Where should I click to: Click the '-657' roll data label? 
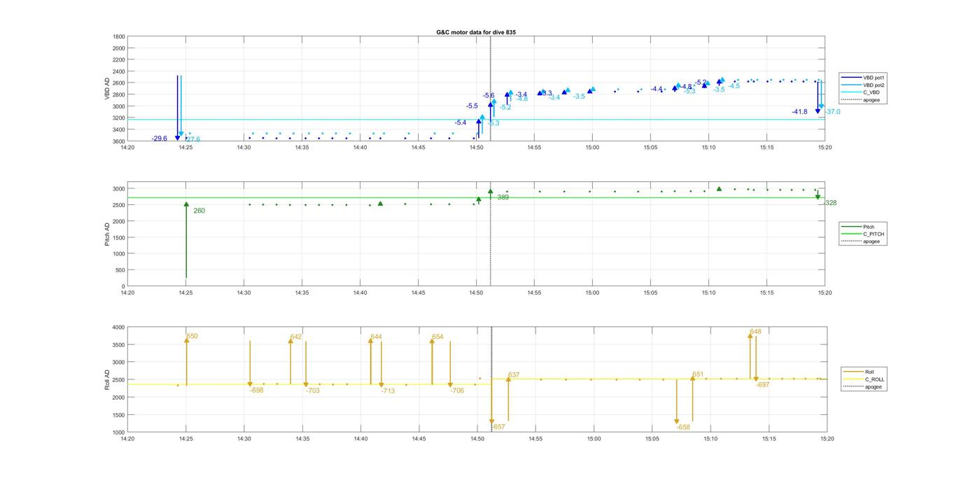click(x=498, y=427)
